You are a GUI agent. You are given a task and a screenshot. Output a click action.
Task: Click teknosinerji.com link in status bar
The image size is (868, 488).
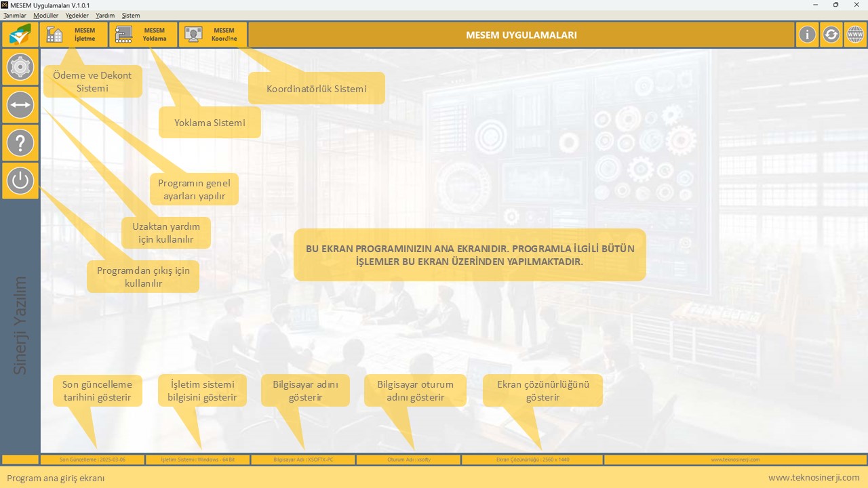pos(735,460)
